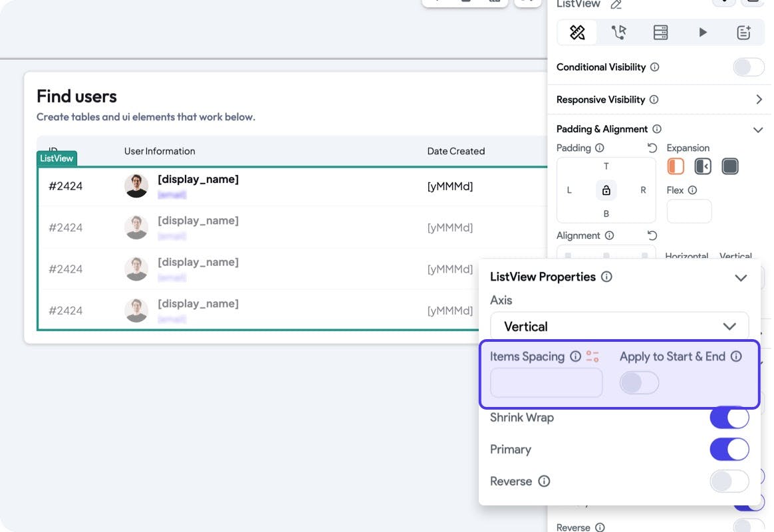Open the Backend Query tab icon
Image resolution: width=774 pixels, height=532 pixels.
660,32
